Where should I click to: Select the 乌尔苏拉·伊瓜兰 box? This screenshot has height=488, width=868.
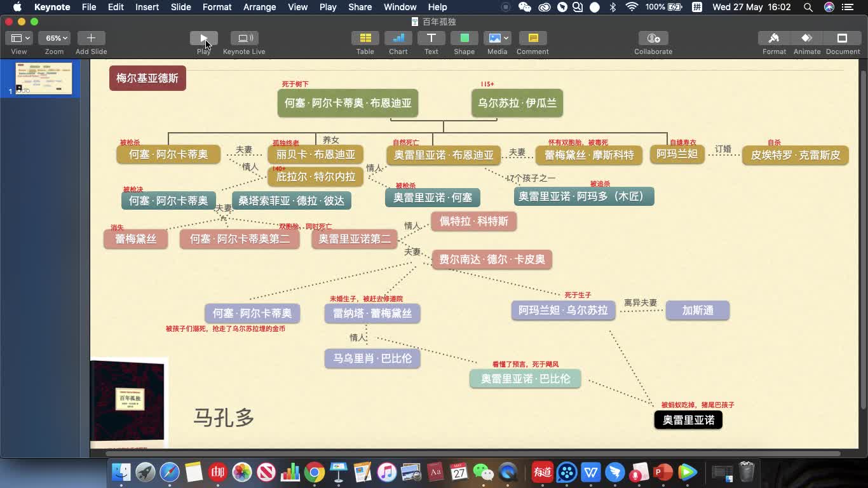click(x=517, y=103)
